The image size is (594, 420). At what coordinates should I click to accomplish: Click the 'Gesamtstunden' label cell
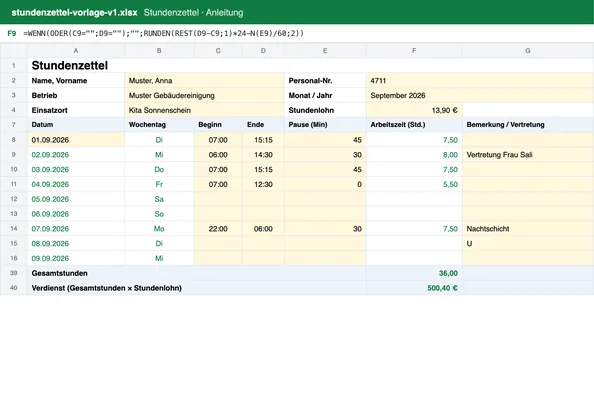[x=197, y=273]
